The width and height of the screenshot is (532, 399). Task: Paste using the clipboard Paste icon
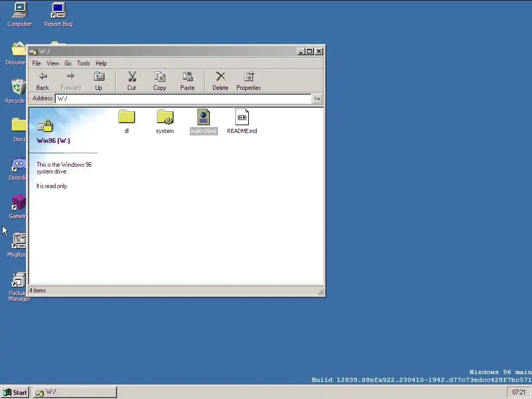click(x=187, y=81)
